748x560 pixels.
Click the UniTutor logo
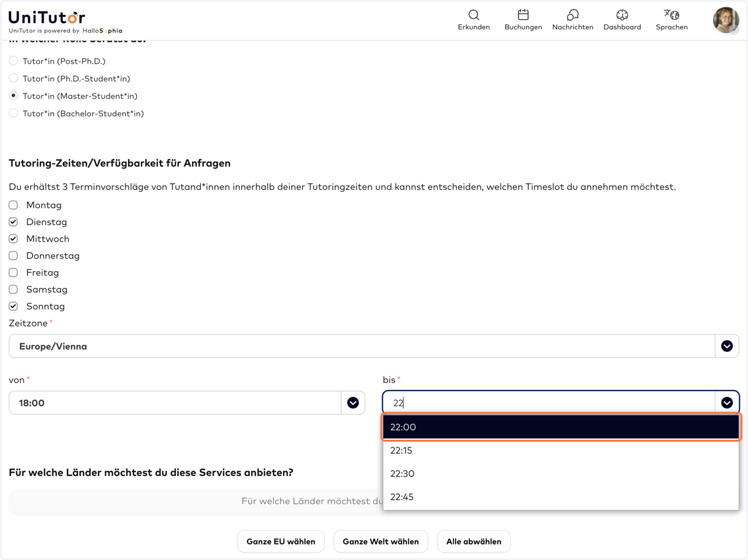coord(47,17)
